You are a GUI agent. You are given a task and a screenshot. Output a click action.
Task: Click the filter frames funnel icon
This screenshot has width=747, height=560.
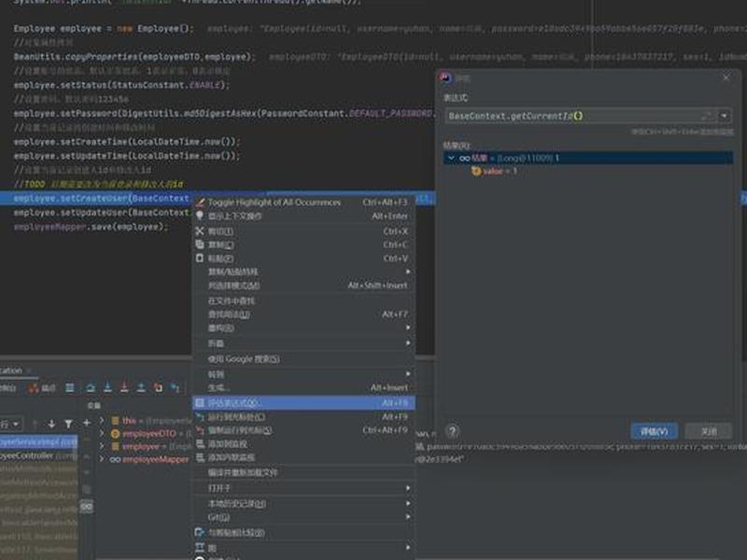click(68, 424)
